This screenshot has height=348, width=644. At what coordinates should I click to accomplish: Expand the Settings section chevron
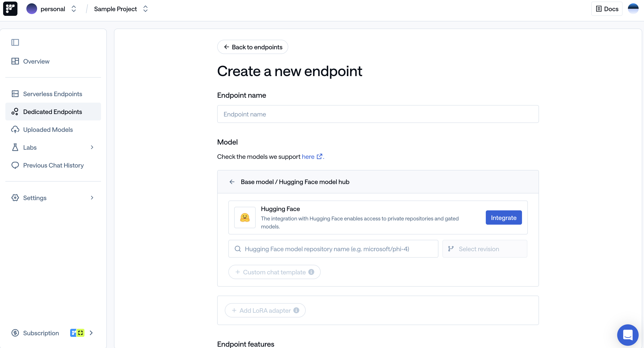[92, 197]
